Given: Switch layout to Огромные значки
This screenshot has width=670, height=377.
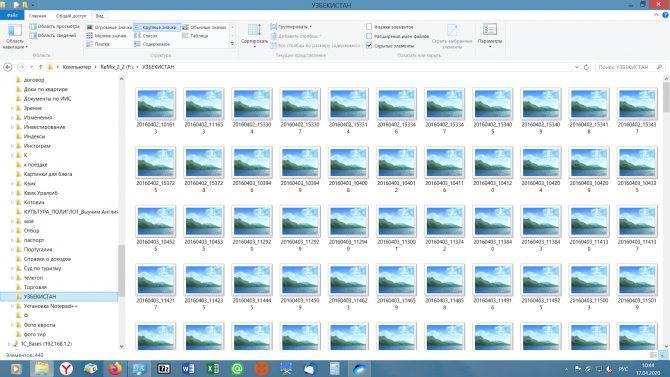Looking at the screenshot, I should (x=109, y=27).
